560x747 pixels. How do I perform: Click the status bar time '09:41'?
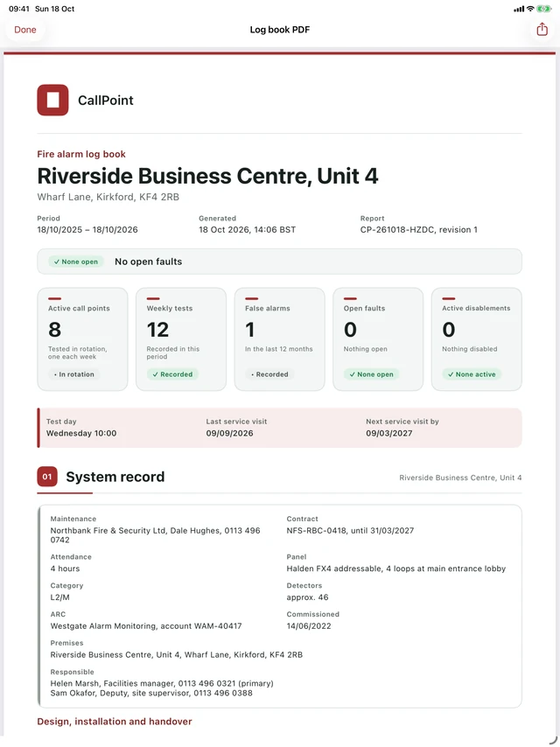[19, 9]
